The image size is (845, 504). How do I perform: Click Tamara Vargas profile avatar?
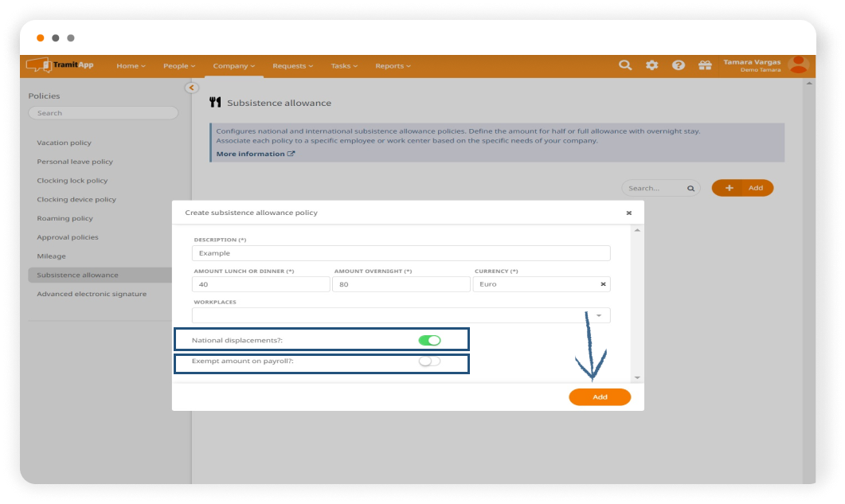(x=797, y=65)
